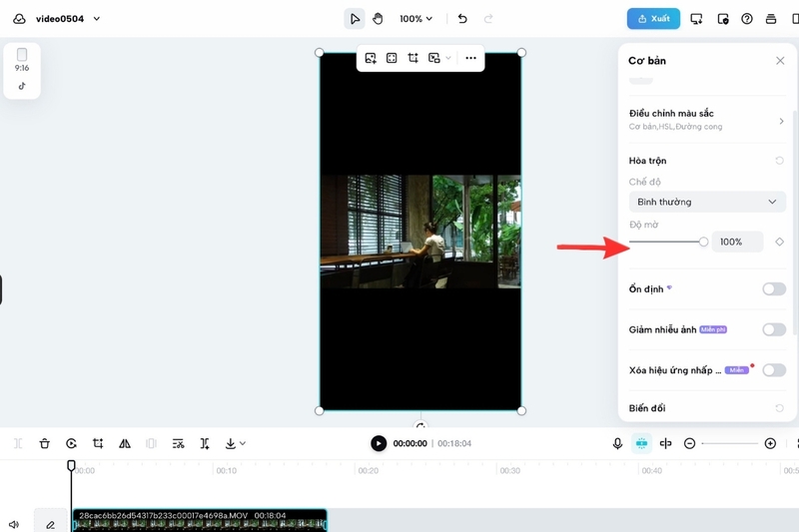Image resolution: width=799 pixels, height=532 pixels.
Task: Toggle the highlighted timeline snapping icon
Action: [x=641, y=444]
